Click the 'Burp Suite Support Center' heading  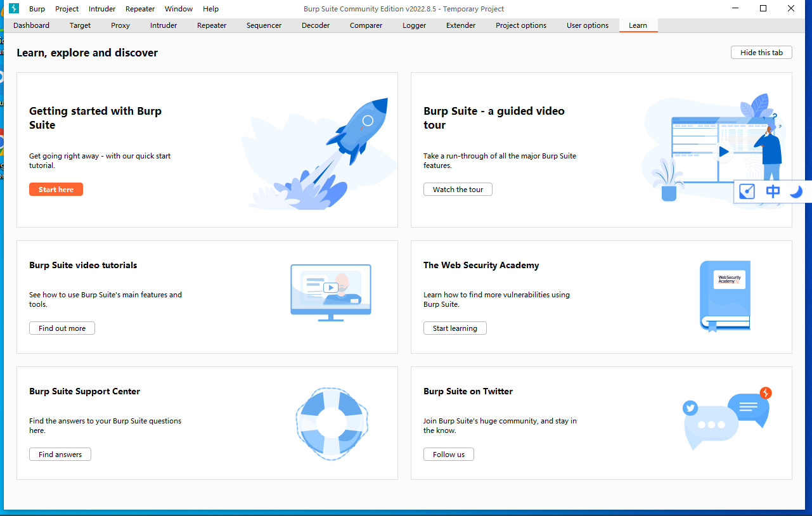tap(84, 391)
